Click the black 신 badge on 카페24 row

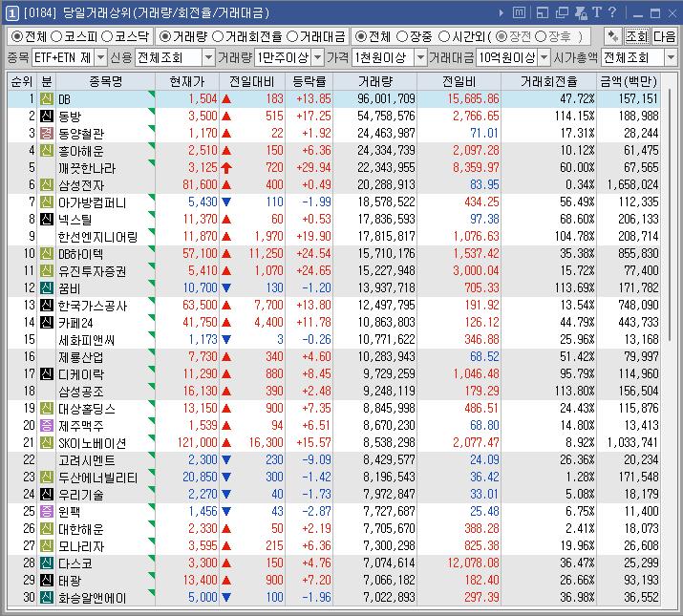47,323
